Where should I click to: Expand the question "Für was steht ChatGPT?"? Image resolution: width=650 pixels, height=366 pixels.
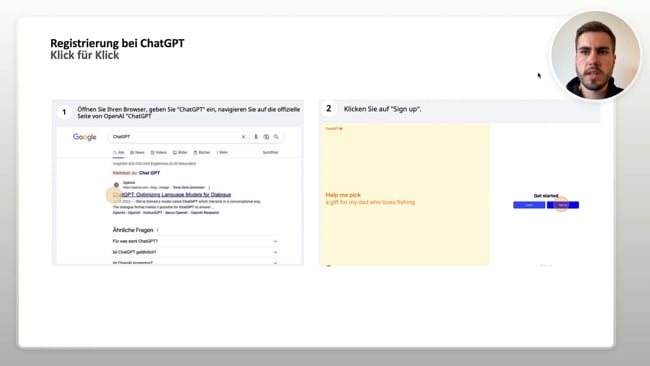[195, 241]
